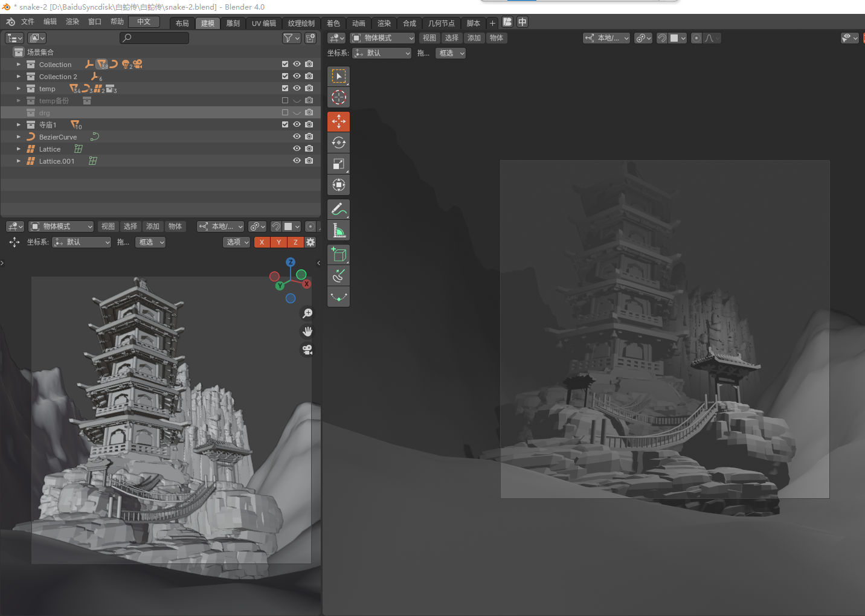
Task: Uncheck the Collection 2 exclude checkbox
Action: (285, 76)
